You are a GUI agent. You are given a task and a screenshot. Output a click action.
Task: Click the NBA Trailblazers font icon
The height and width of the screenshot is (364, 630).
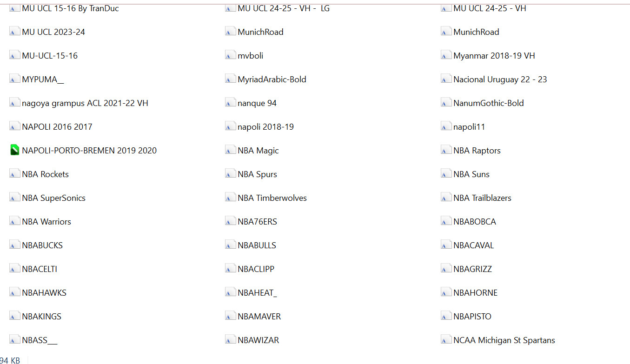(446, 198)
